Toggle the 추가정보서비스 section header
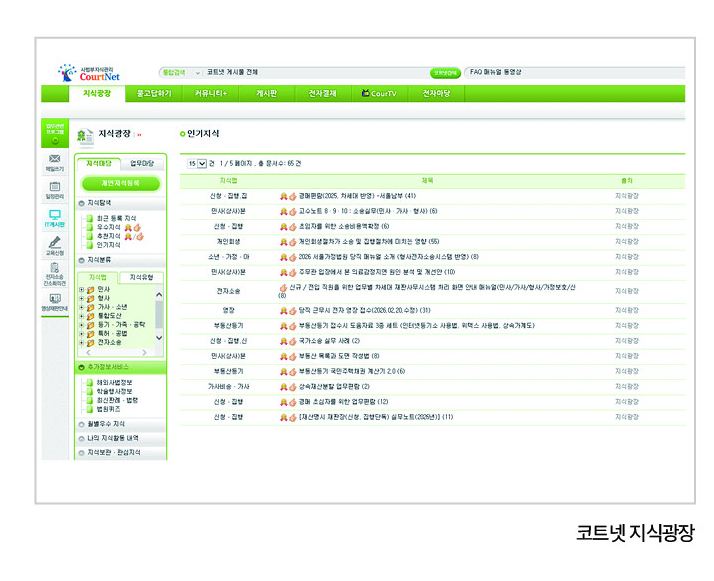Image resolution: width=714 pixels, height=581 pixels. pyautogui.click(x=80, y=367)
